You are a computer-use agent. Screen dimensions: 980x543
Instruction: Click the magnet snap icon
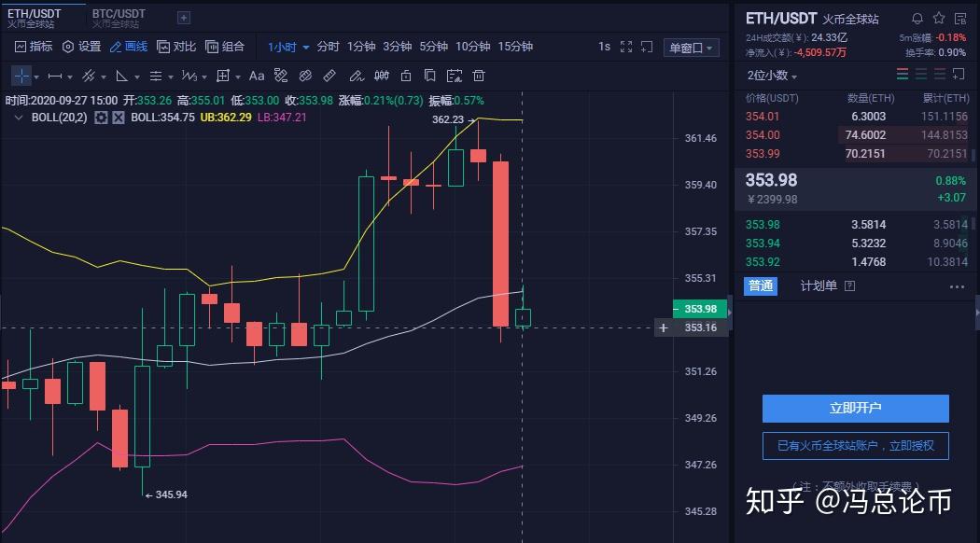click(305, 77)
